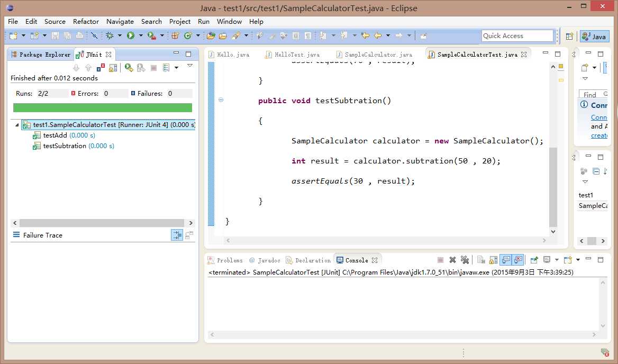Click the New Java Package icon
This screenshot has height=364, width=618.
175,36
